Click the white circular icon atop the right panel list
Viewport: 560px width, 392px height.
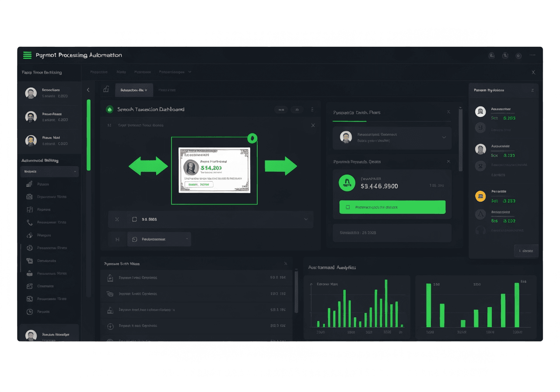pos(480,112)
